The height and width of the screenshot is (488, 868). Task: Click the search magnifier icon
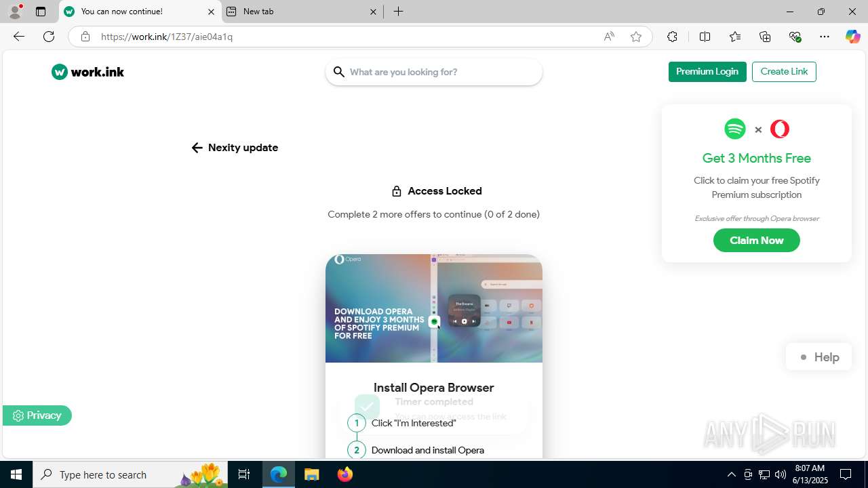(339, 72)
